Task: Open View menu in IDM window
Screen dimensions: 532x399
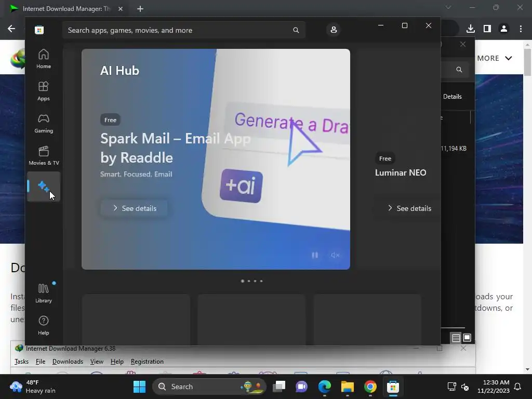Action: coord(97,362)
